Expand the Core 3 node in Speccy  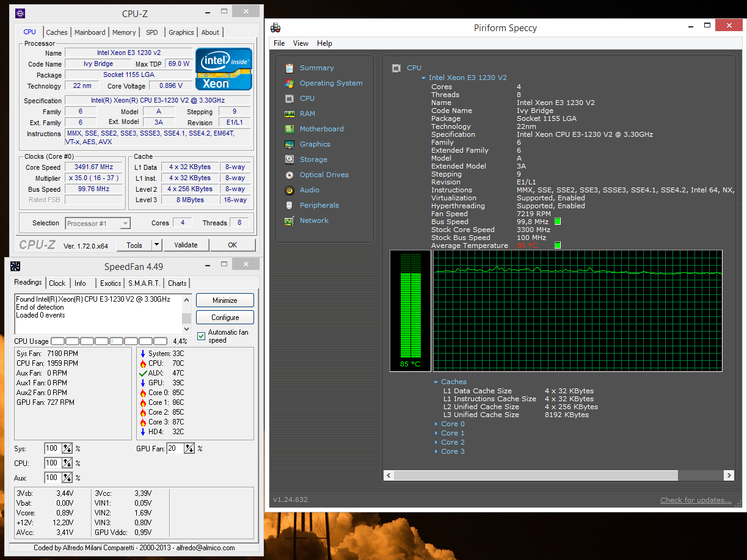click(436, 451)
